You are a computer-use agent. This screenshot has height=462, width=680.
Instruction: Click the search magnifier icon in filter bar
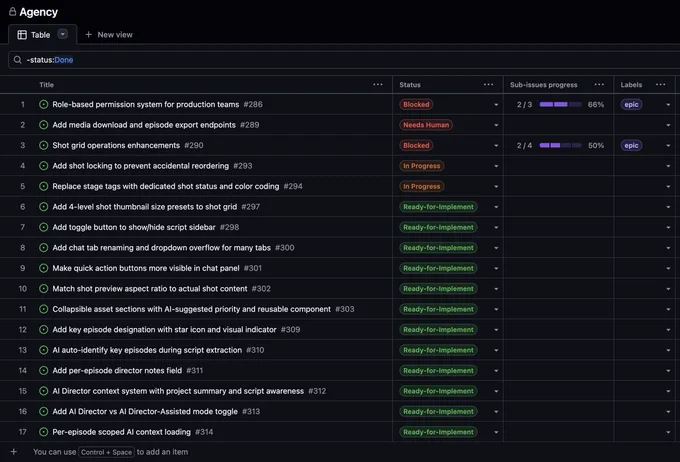point(17,60)
